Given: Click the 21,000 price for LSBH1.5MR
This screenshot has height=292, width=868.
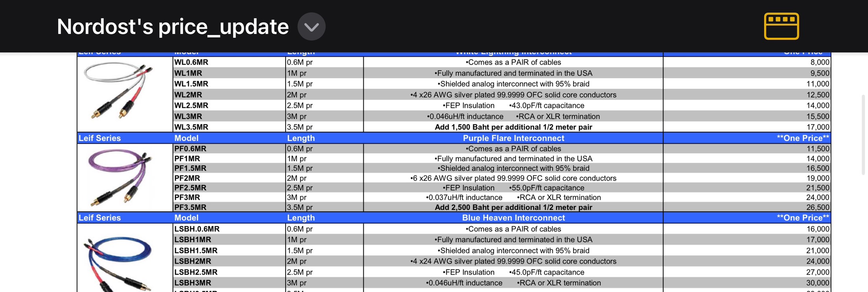Looking at the screenshot, I should pos(818,251).
